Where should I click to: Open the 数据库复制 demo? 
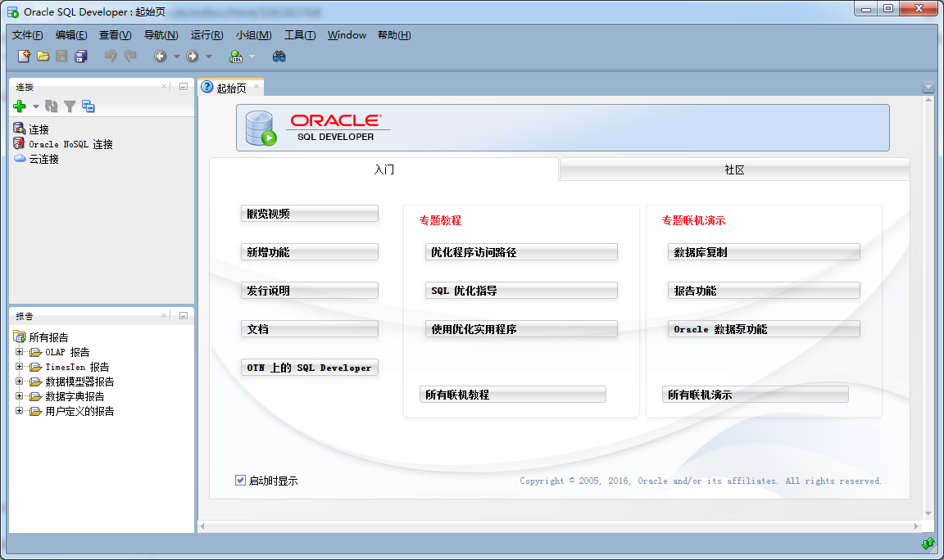point(764,252)
